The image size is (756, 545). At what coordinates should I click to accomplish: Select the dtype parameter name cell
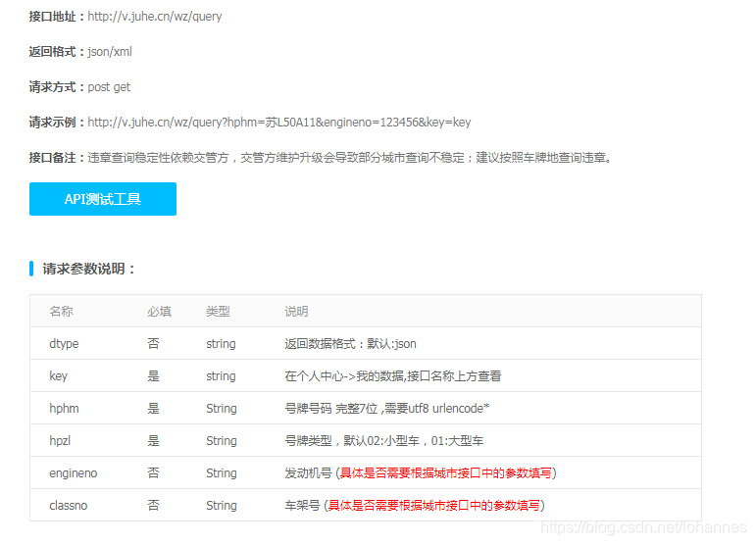(64, 344)
